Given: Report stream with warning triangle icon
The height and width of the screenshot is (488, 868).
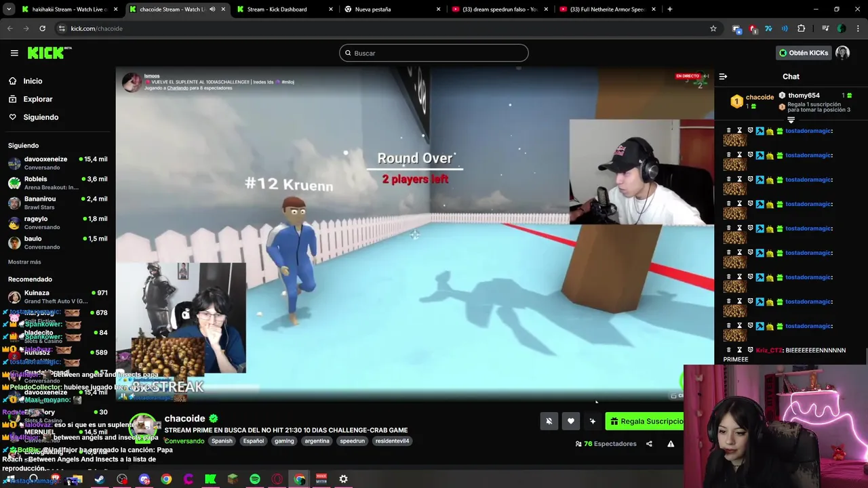Looking at the screenshot, I should (671, 444).
